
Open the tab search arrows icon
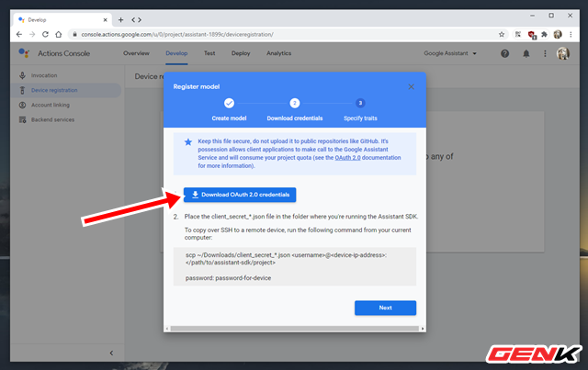[x=137, y=20]
